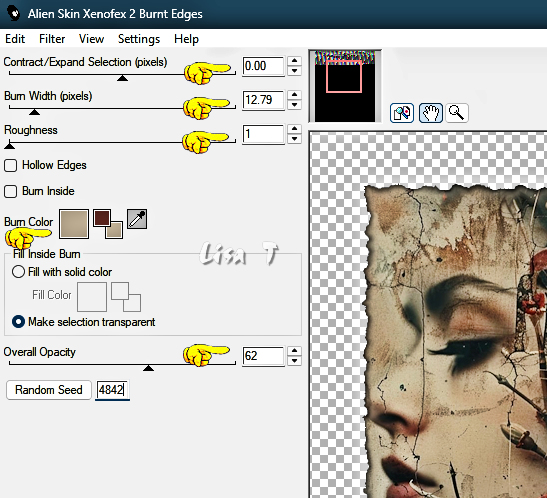
Task: Select Fill with solid color option
Action: (18, 272)
